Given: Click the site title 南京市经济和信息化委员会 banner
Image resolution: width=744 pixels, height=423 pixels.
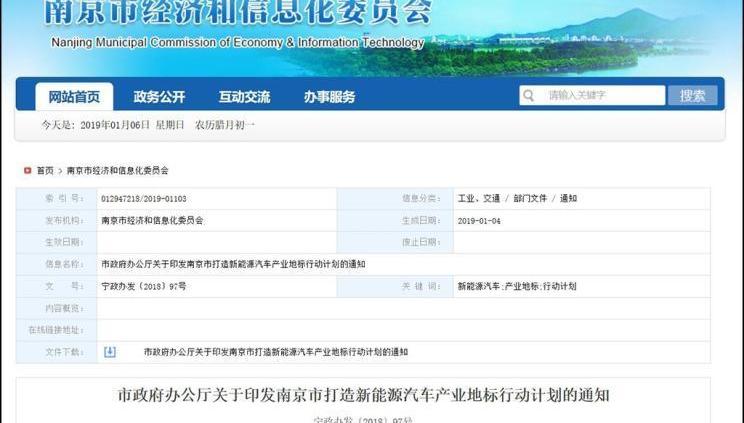Looking at the screenshot, I should coord(239,14).
